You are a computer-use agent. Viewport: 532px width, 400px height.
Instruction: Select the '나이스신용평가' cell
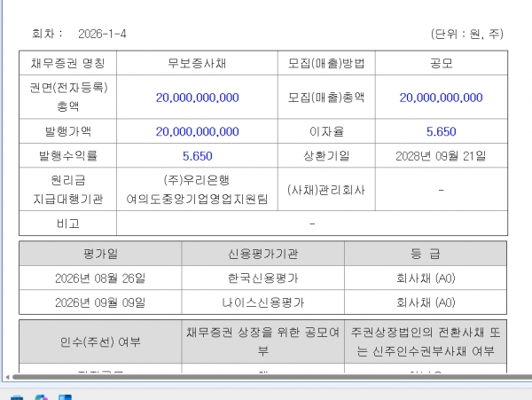click(x=263, y=302)
